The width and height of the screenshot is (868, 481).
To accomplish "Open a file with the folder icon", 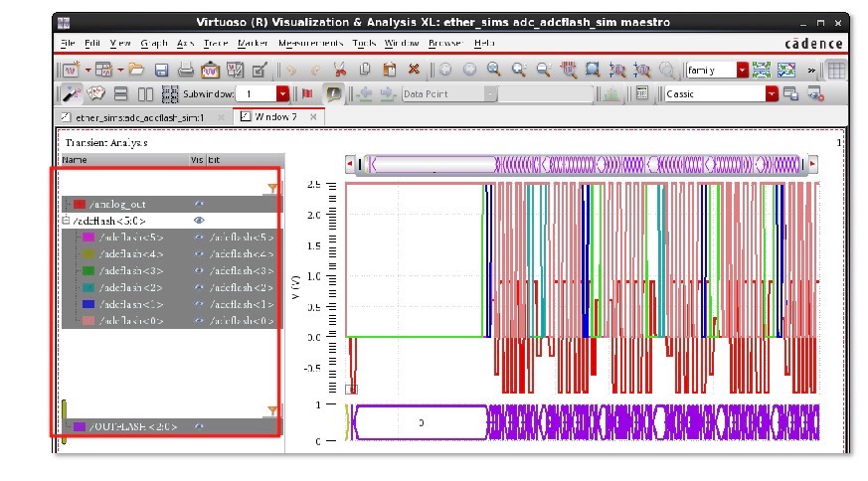I will 136,70.
